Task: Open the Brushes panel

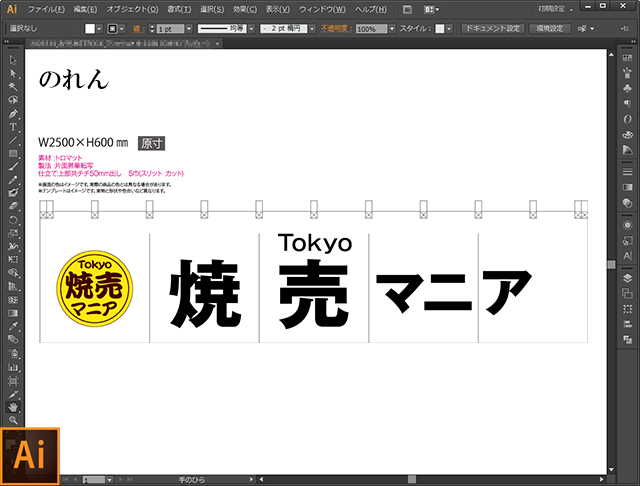Action: click(x=627, y=73)
